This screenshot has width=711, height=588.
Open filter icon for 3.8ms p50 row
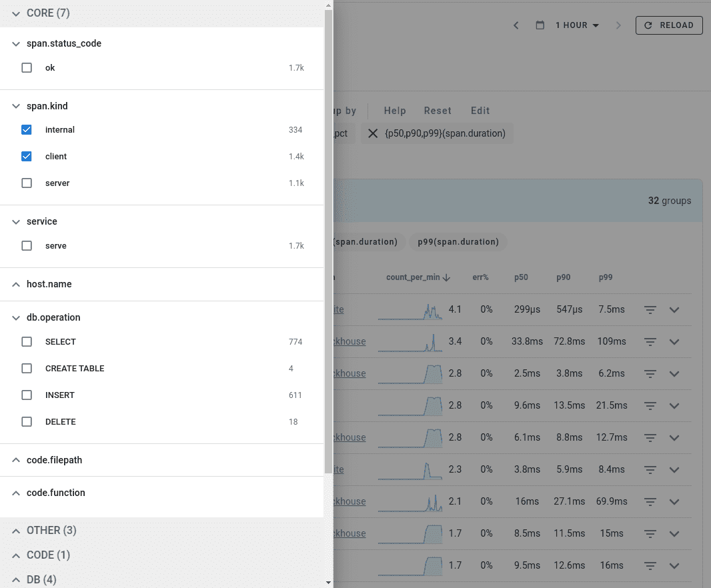(x=650, y=470)
